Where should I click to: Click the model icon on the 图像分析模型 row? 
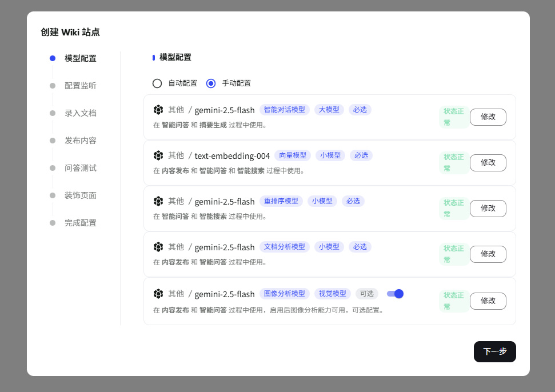click(158, 294)
